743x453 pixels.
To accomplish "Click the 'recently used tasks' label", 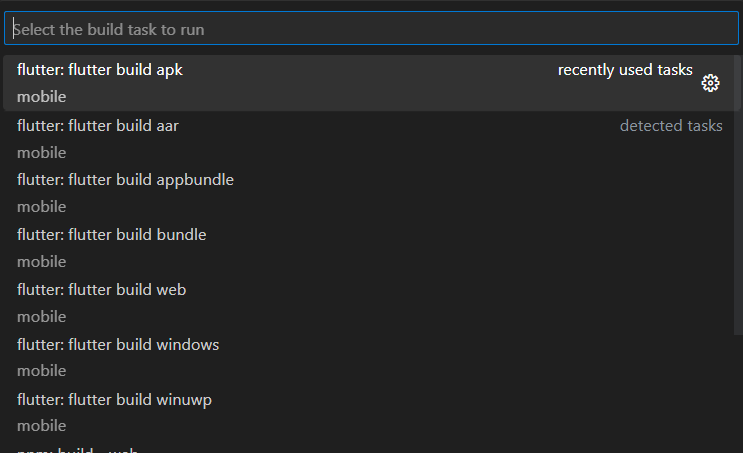I will [x=625, y=70].
